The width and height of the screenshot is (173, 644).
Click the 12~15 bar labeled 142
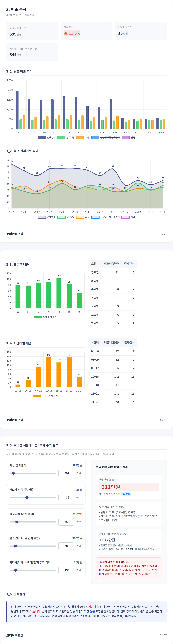tap(49, 372)
